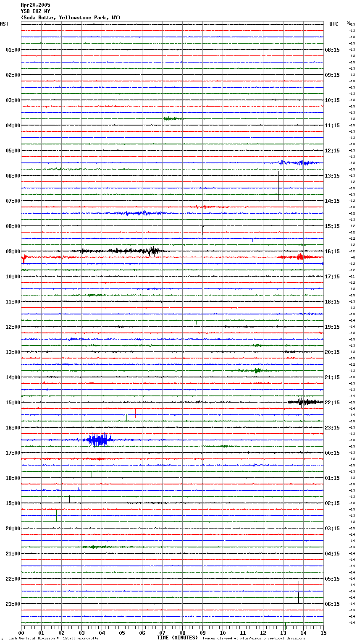Click the '20:00' MST time label
The width and height of the screenshot is (357, 644).
[x=13, y=529]
